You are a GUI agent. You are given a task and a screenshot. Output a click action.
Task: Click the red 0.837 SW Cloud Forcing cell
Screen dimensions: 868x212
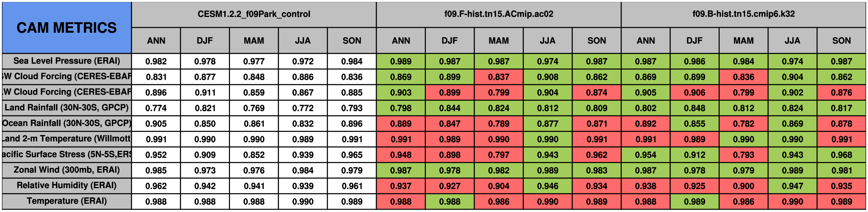click(499, 77)
